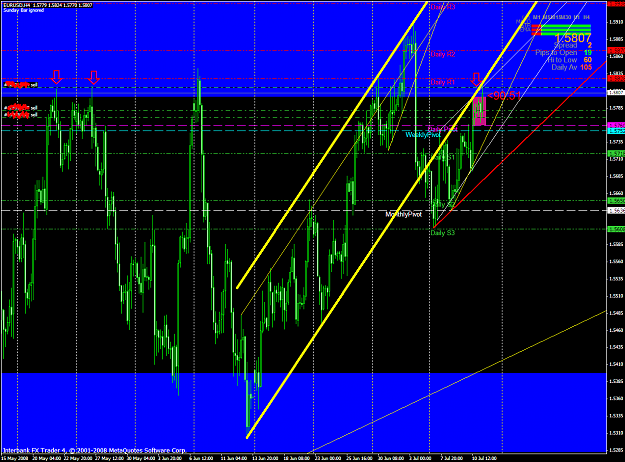Click the Daily S2 support label
The width and height of the screenshot is (625, 462).
444,204
